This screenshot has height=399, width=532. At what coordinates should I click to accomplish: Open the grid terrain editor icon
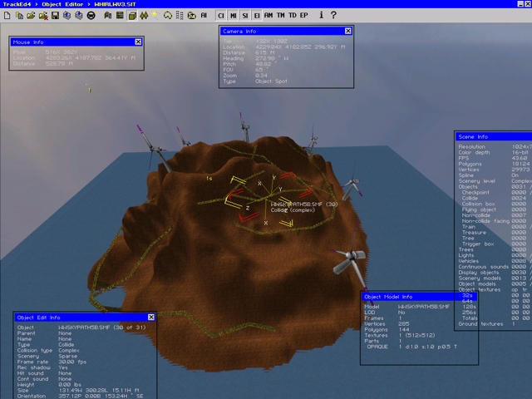[x=120, y=16]
